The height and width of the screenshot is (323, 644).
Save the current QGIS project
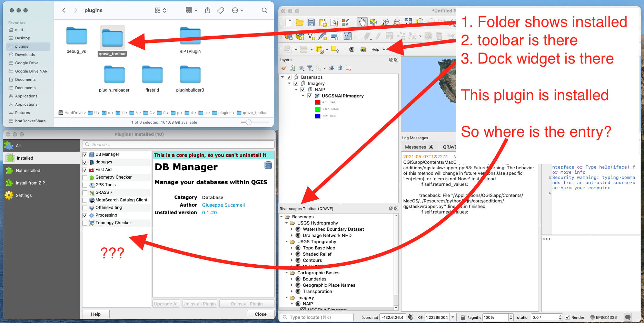pyautogui.click(x=311, y=22)
